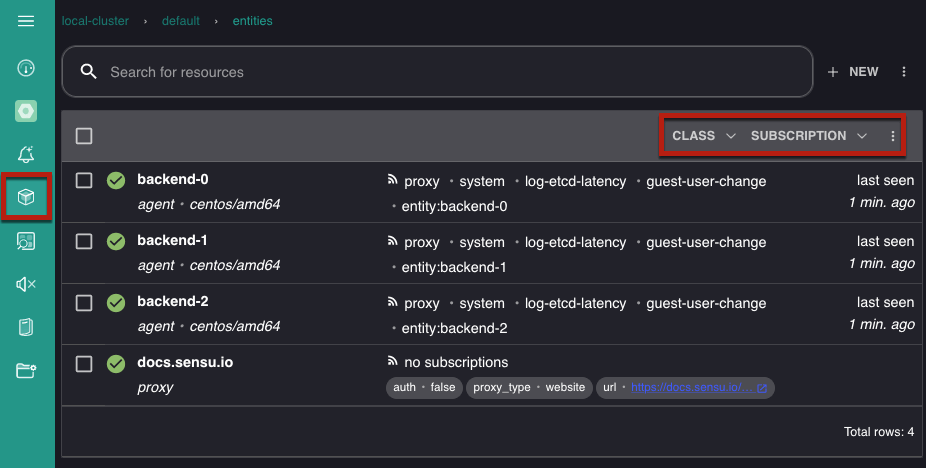Screen dimensions: 926x468
Task: Open the namespace hexagon icon in sidebar
Action: click(25, 111)
